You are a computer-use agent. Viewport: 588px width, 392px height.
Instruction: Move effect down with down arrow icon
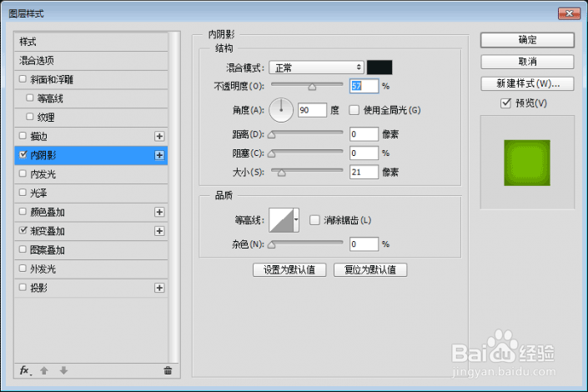[x=63, y=370]
